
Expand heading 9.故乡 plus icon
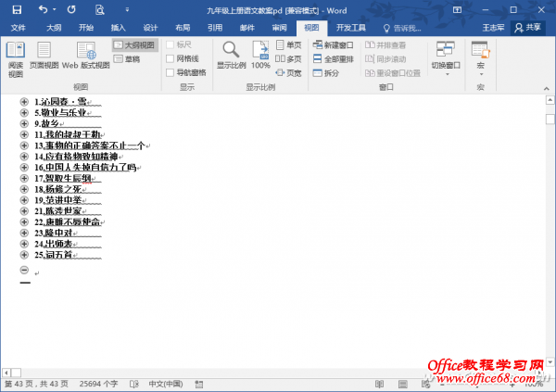pos(24,124)
